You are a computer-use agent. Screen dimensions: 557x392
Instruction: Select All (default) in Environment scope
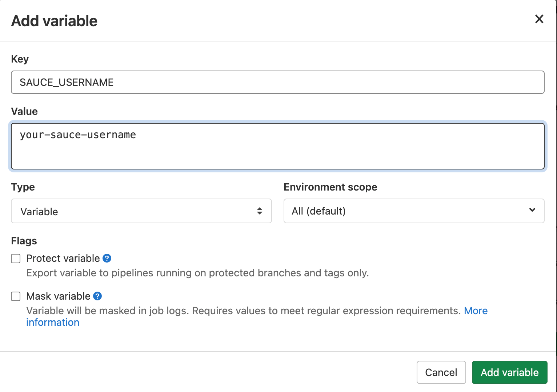point(414,211)
